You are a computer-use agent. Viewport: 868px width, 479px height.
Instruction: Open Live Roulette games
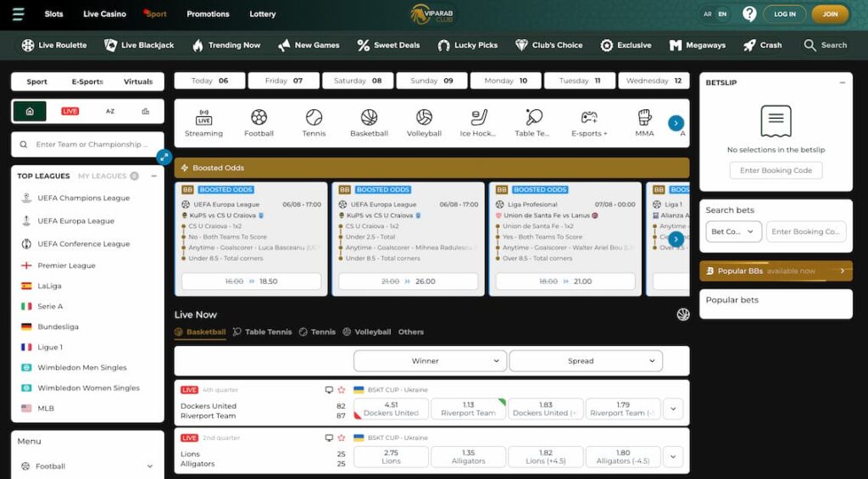[53, 46]
